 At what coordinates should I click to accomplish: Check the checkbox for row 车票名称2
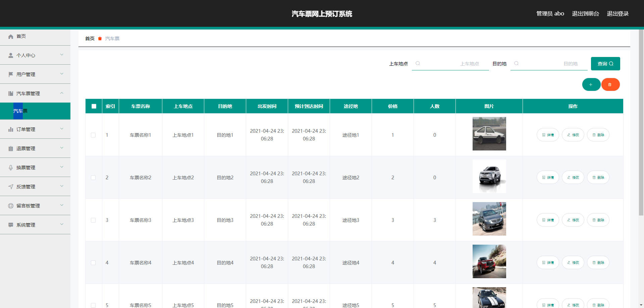point(93,178)
